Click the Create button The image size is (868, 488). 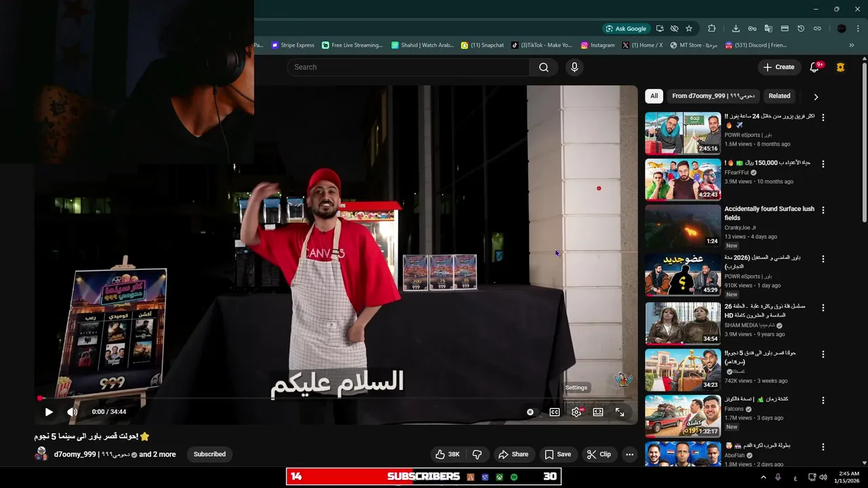pyautogui.click(x=778, y=67)
